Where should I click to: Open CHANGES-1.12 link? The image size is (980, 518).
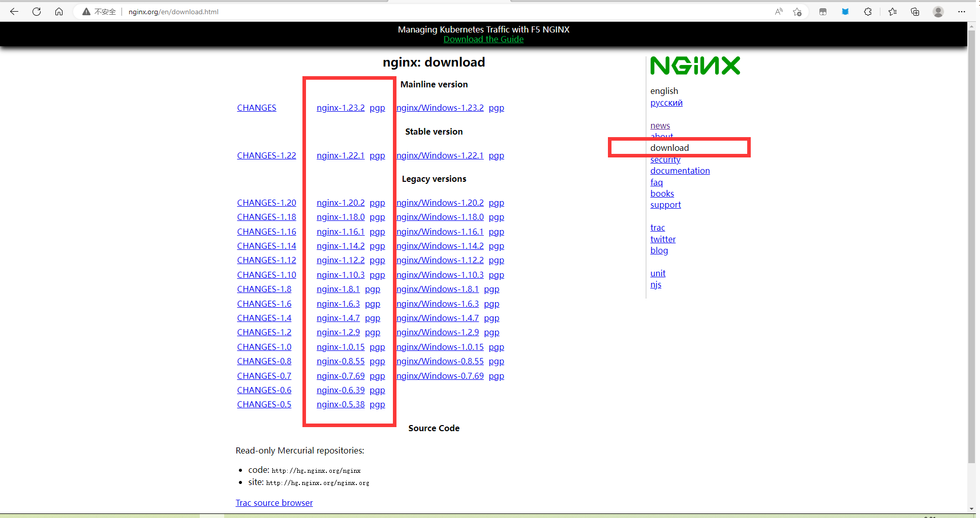[x=266, y=260]
